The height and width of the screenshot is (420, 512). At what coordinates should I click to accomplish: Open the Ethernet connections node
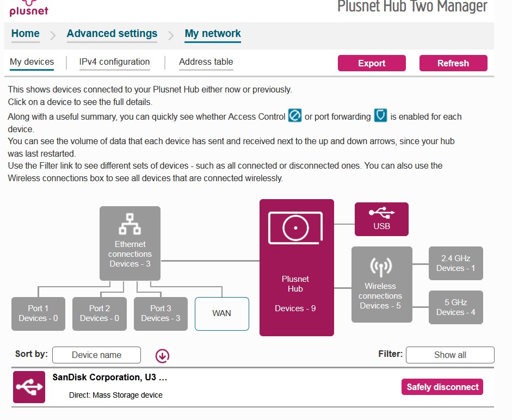tap(129, 243)
